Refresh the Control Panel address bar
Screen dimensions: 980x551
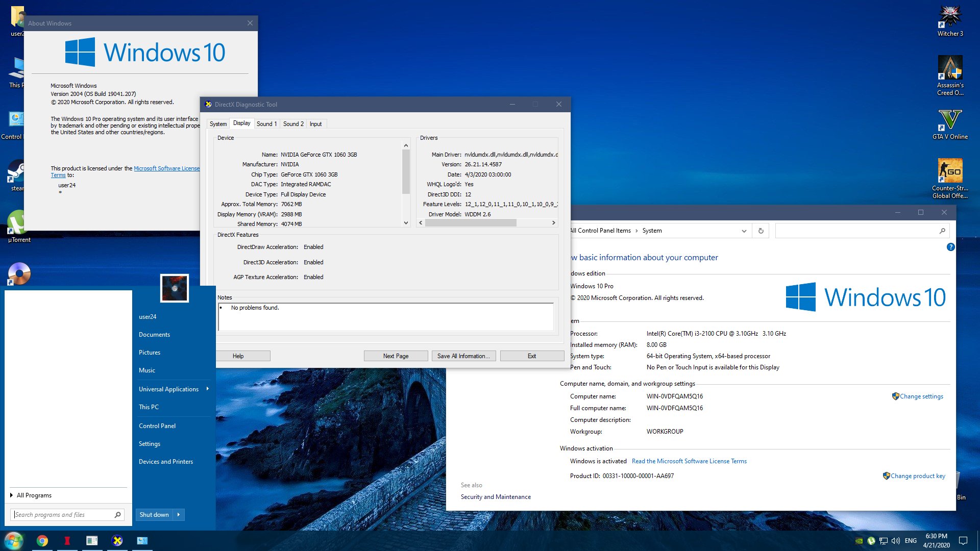point(761,231)
